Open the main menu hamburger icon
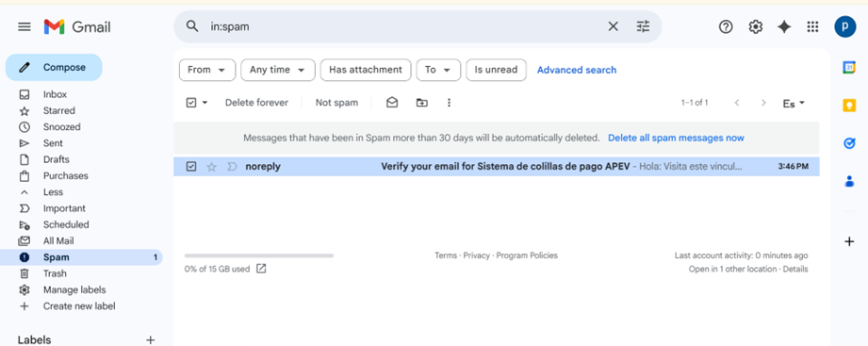This screenshot has width=868, height=346. click(x=25, y=26)
